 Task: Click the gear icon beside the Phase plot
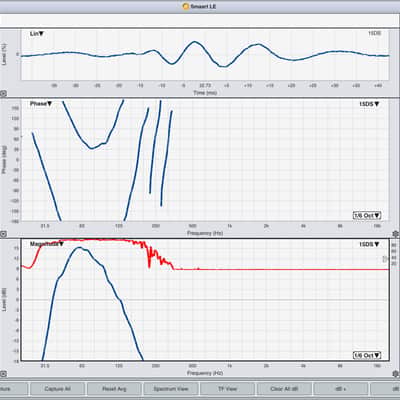(396, 234)
